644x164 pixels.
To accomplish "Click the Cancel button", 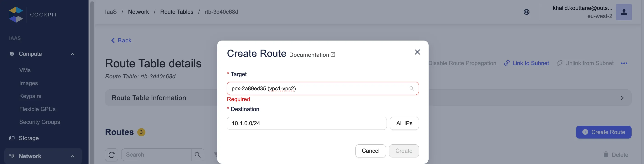I will tap(370, 151).
